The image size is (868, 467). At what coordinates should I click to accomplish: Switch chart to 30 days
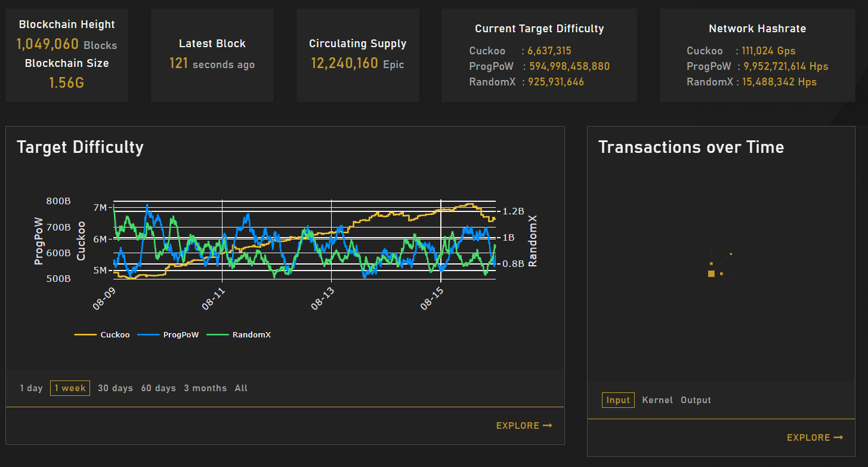pos(115,388)
